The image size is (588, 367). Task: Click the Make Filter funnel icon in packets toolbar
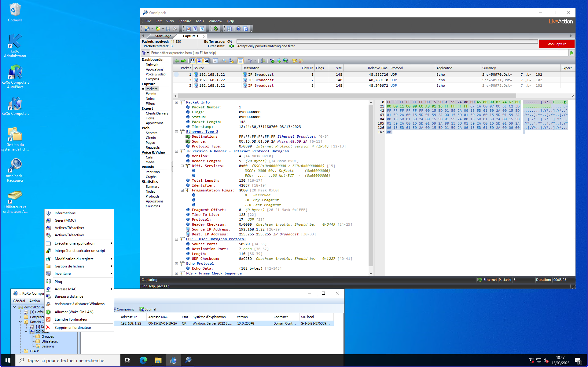pos(250,61)
